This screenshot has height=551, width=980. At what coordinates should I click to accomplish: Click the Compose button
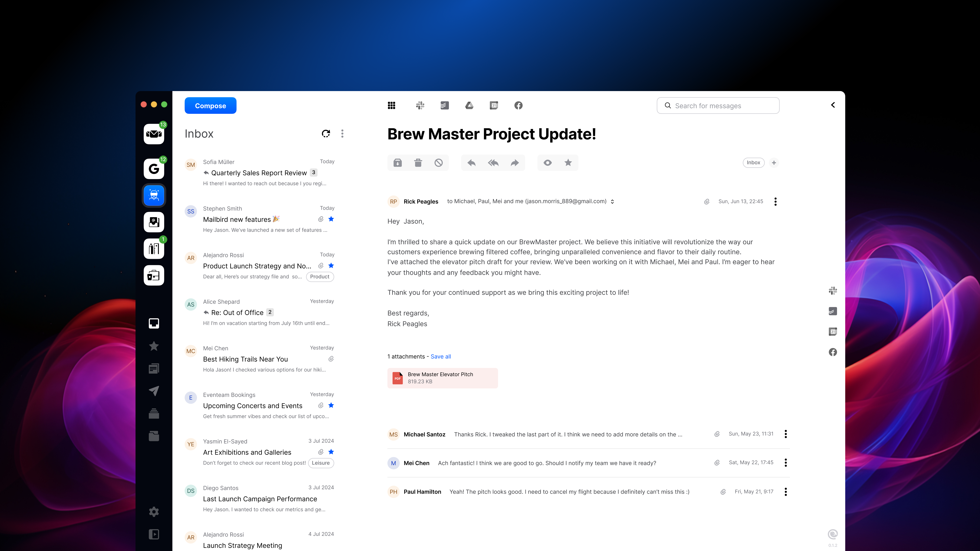coord(210,105)
